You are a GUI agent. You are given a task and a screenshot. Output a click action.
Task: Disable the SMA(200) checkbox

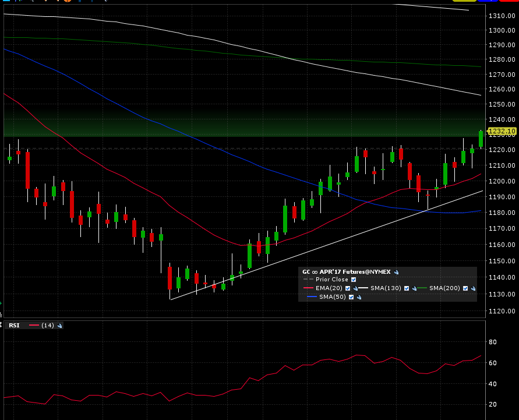pos(465,288)
